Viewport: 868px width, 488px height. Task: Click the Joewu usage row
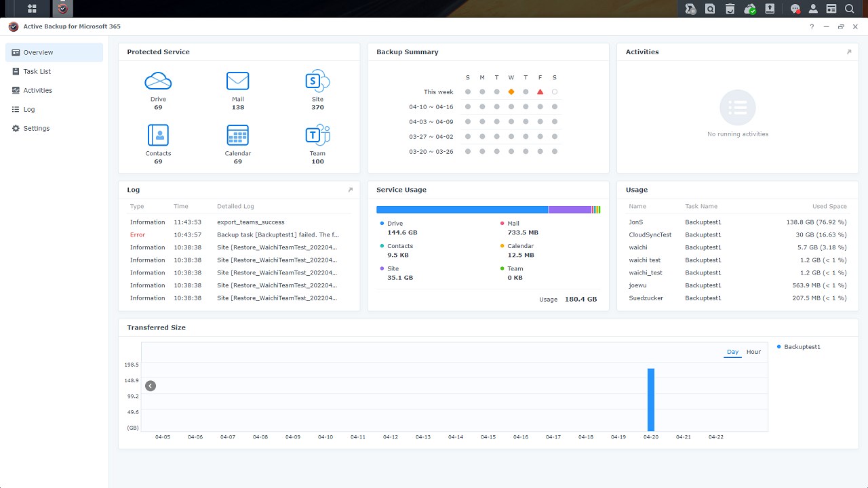tap(738, 285)
